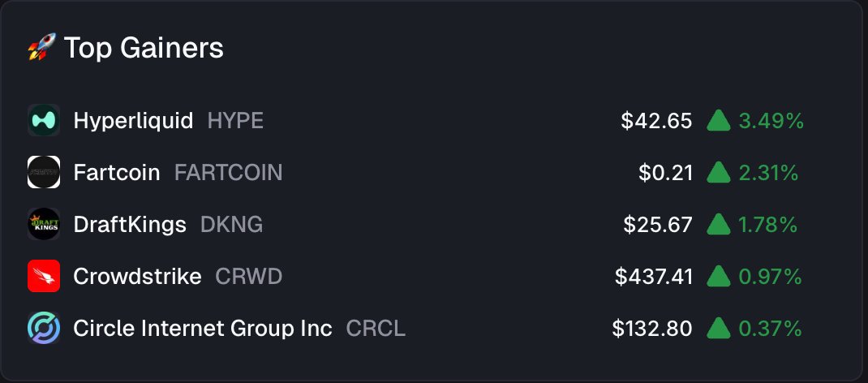Open the DraftKings asset name link
This screenshot has height=383, width=868.
(x=130, y=225)
